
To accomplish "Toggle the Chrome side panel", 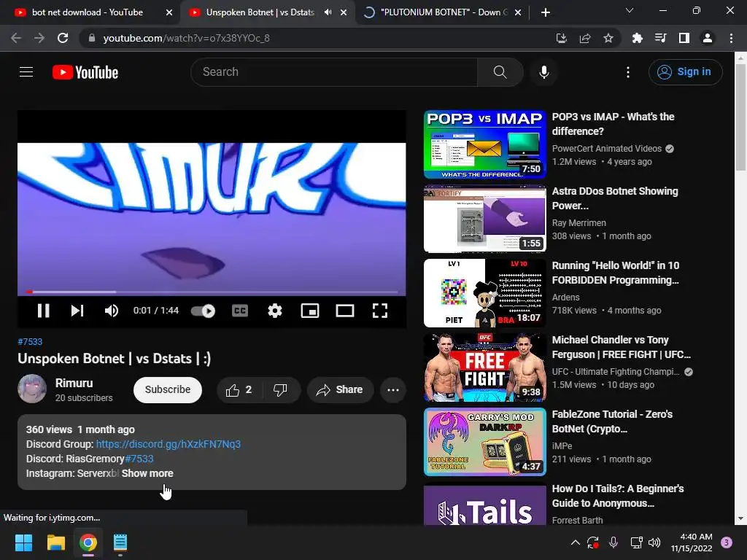I will point(684,38).
